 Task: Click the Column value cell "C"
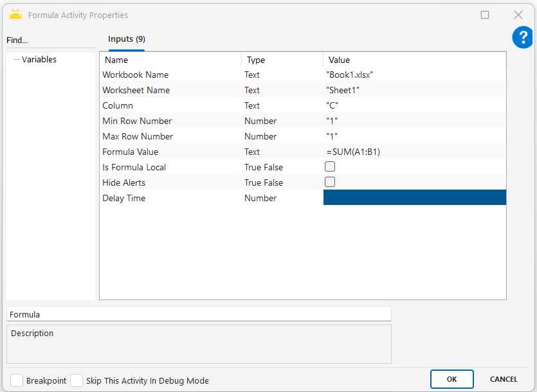click(414, 106)
